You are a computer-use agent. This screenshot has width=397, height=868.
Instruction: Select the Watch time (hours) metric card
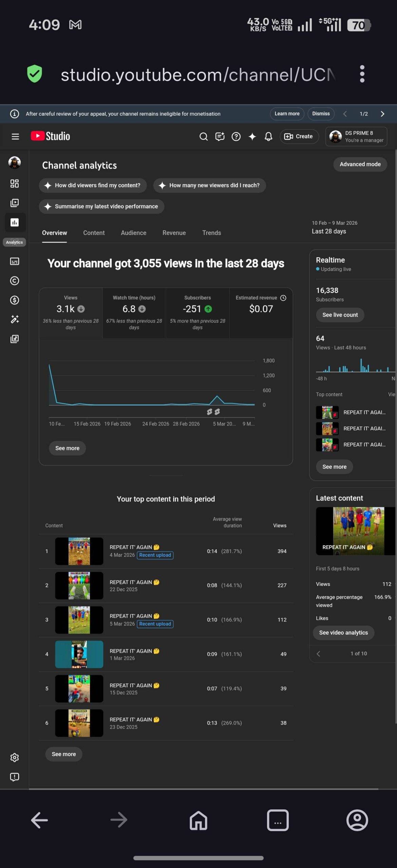click(134, 312)
